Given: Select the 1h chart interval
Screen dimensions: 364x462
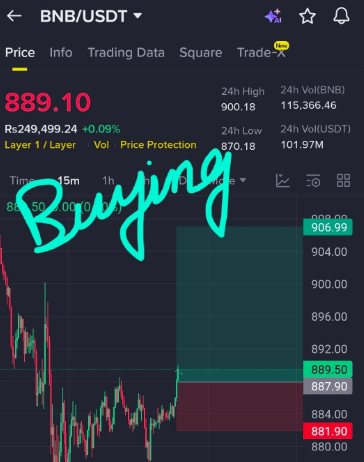Looking at the screenshot, I should pos(108,181).
